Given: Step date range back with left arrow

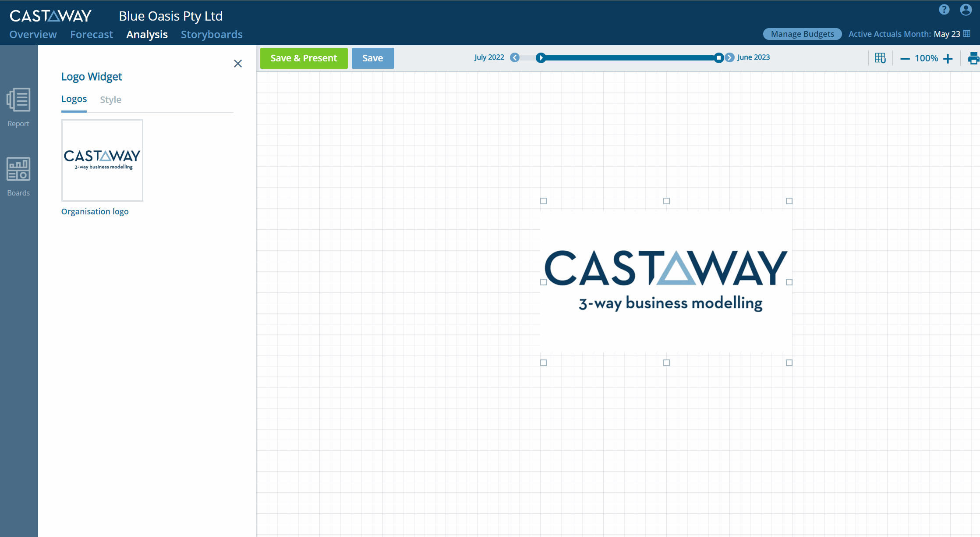Looking at the screenshot, I should pyautogui.click(x=515, y=57).
